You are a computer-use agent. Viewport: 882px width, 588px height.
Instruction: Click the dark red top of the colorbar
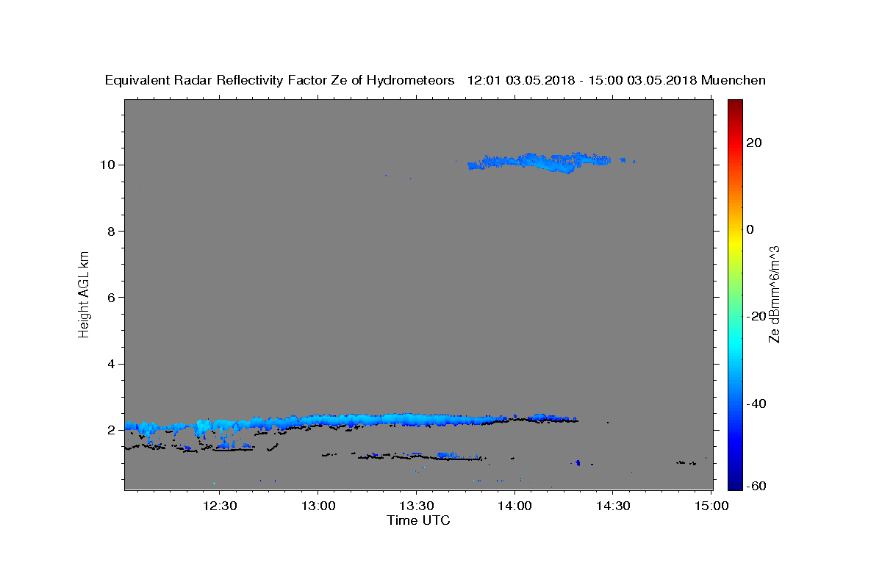(735, 104)
